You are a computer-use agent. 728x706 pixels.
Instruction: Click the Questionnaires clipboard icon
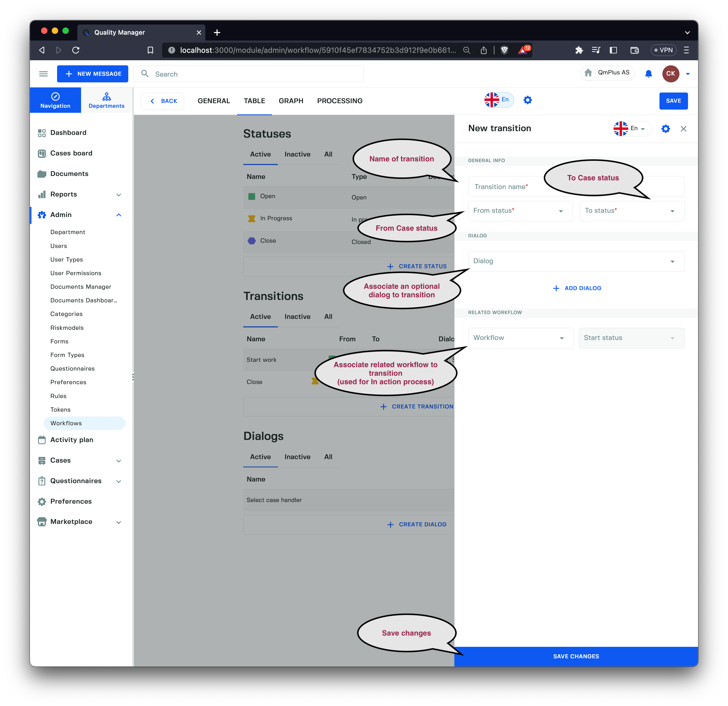[x=42, y=481]
